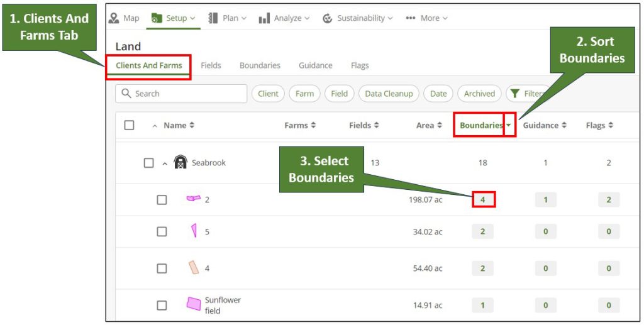Open the More dropdown menu

pyautogui.click(x=426, y=18)
